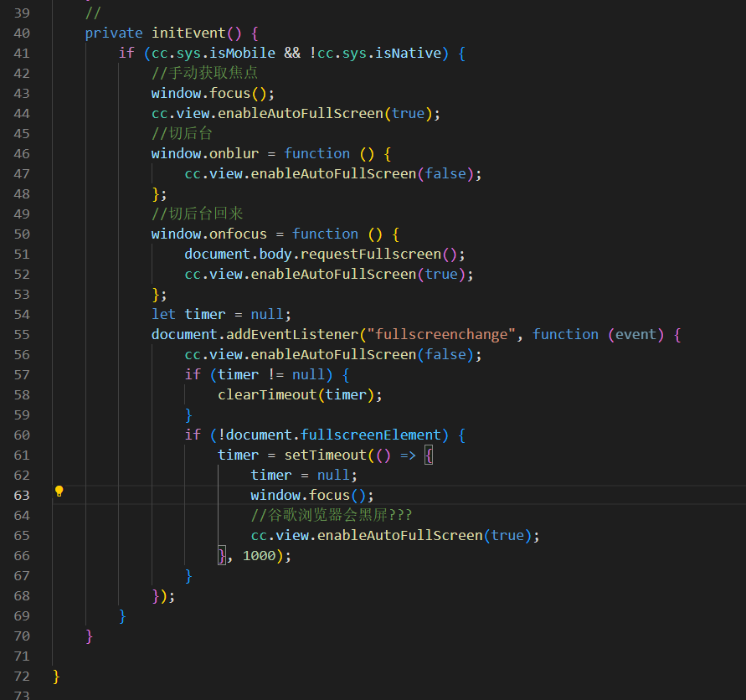This screenshot has width=746, height=700.
Task: Click 'let timer = null;' on line 54
Action: [x=221, y=314]
